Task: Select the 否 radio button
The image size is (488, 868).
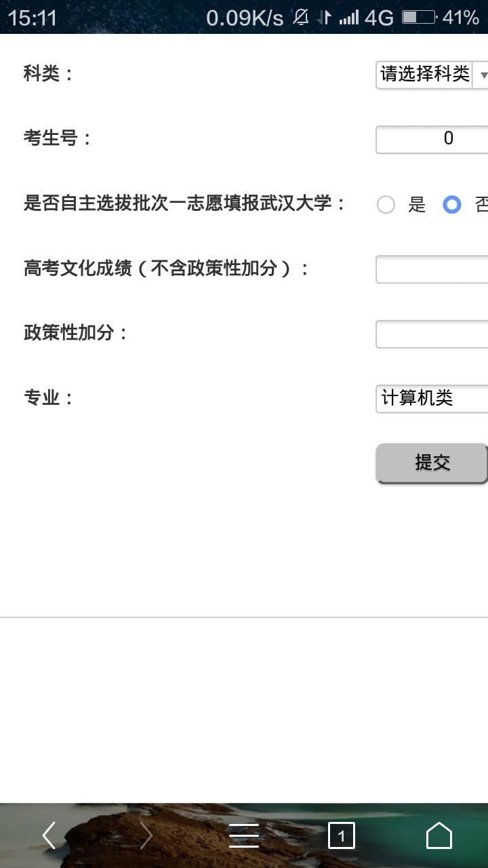Action: [x=452, y=205]
